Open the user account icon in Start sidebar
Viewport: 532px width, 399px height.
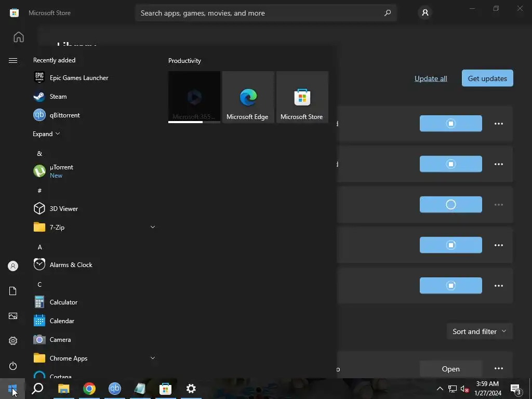click(13, 266)
